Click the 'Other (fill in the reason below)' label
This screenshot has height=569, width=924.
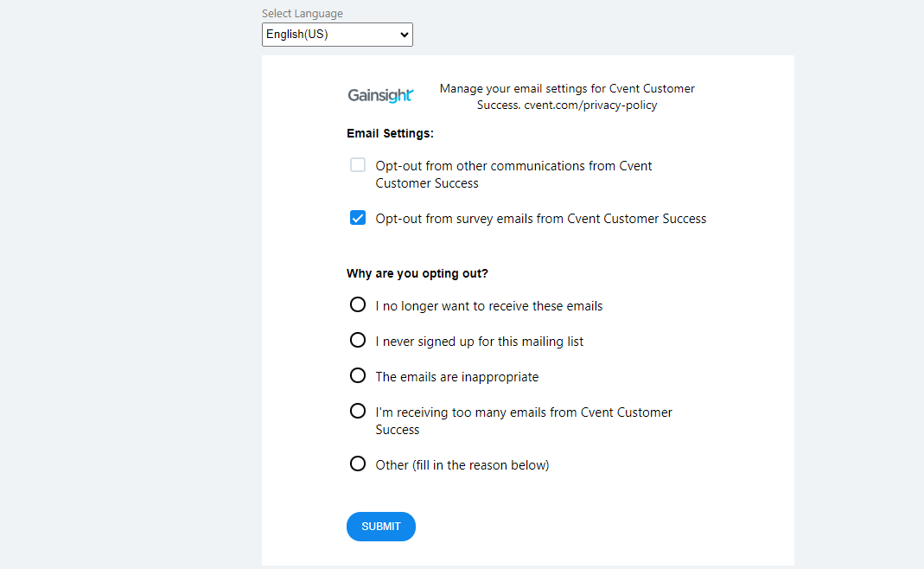[462, 465]
